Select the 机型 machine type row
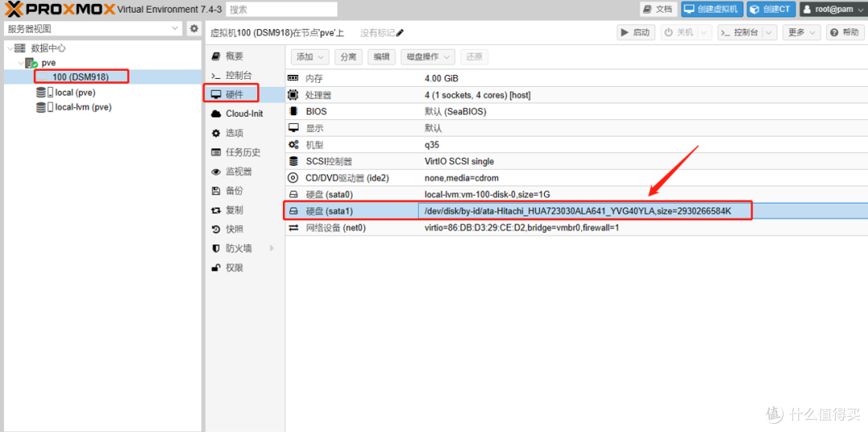 pyautogui.click(x=576, y=145)
